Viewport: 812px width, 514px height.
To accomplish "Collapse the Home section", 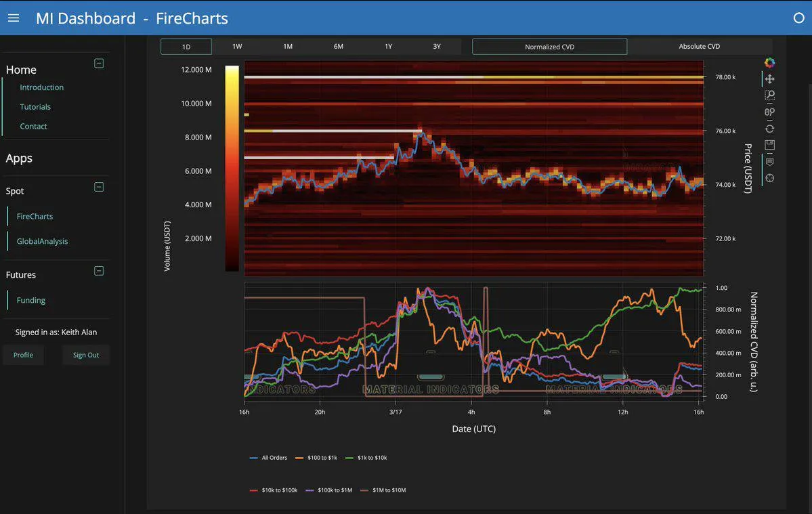I will 99,64.
